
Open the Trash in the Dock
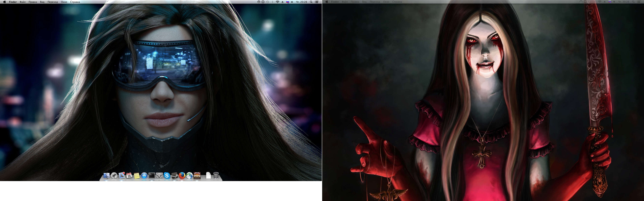pos(216,176)
